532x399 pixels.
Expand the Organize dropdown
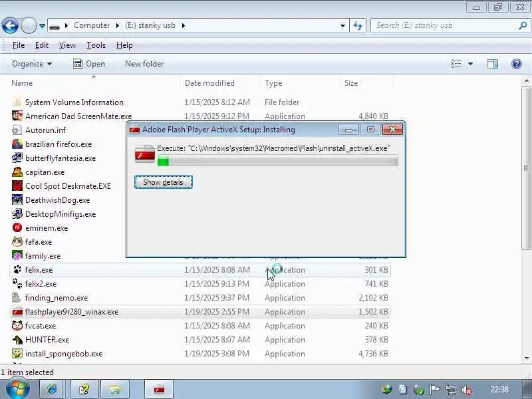[32, 64]
